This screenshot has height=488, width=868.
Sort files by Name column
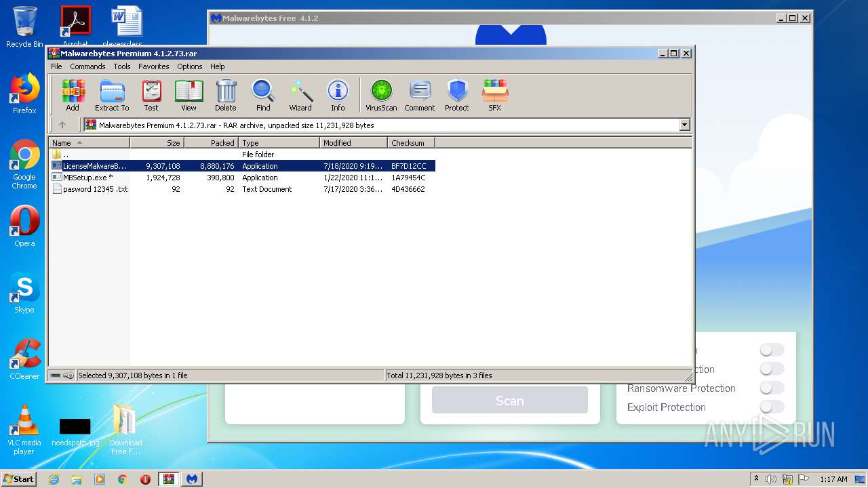click(x=89, y=143)
